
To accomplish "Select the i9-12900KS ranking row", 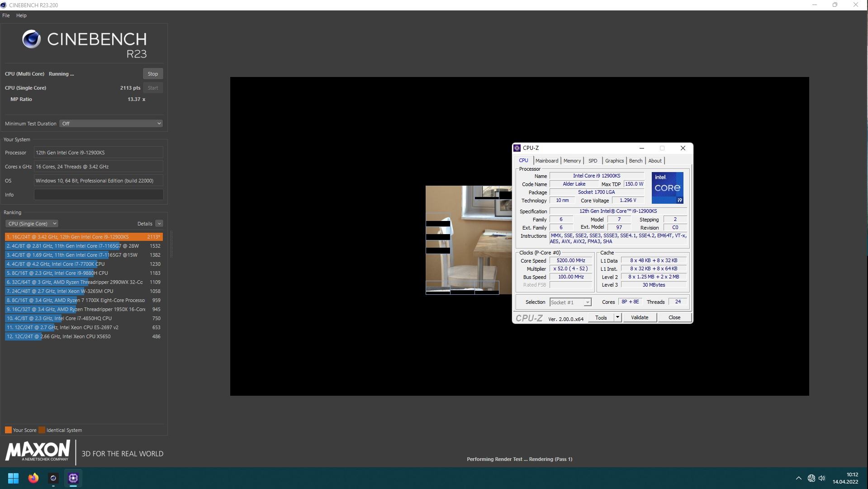I will point(84,237).
